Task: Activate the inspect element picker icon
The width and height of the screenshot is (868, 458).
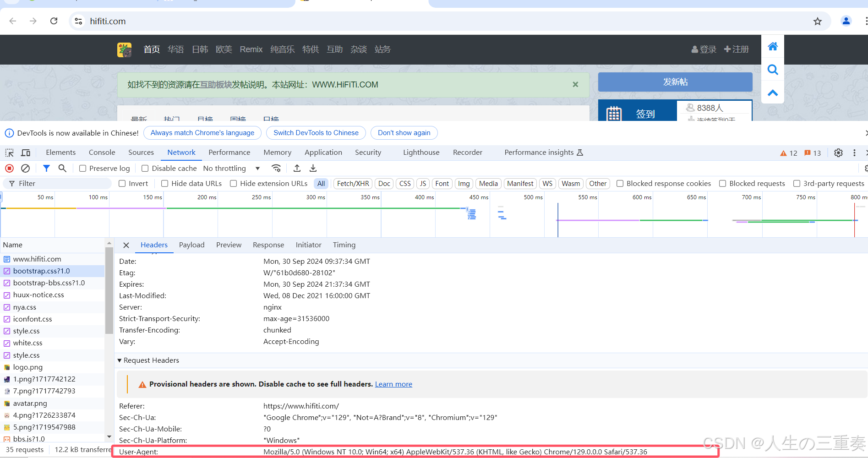Action: (9, 153)
